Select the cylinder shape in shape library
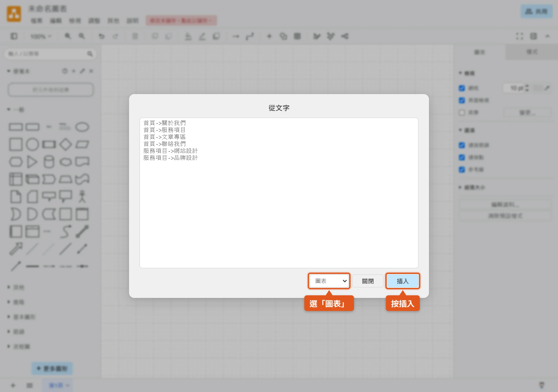Viewport: 558px width, 392px height. pos(49,162)
